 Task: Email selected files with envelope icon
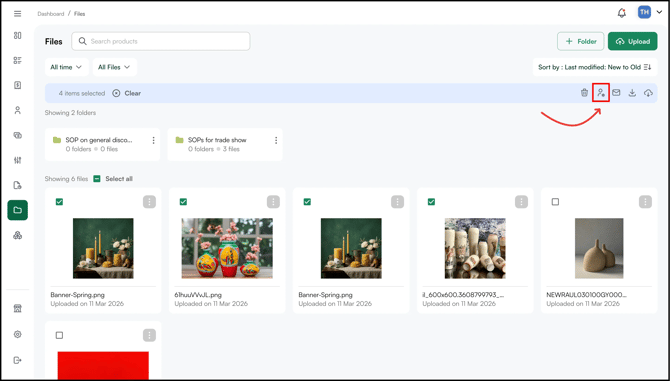click(x=616, y=93)
